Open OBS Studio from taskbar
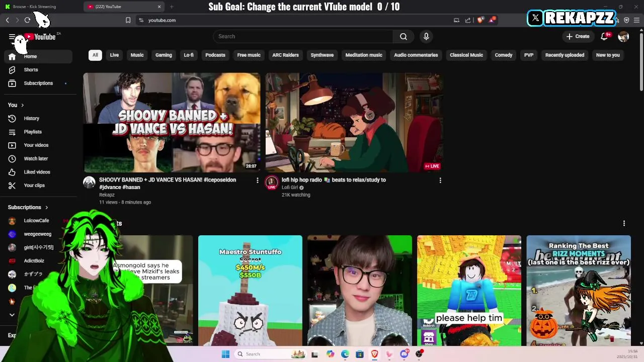This screenshot has width=644, height=362. tap(419, 354)
